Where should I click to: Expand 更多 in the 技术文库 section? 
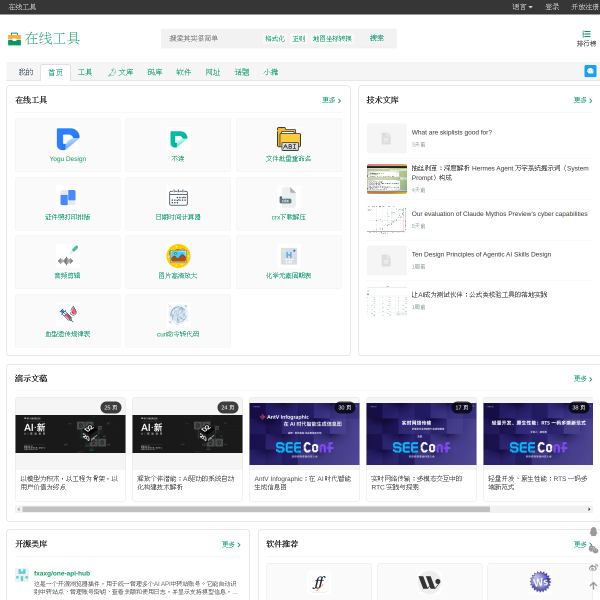tap(583, 100)
